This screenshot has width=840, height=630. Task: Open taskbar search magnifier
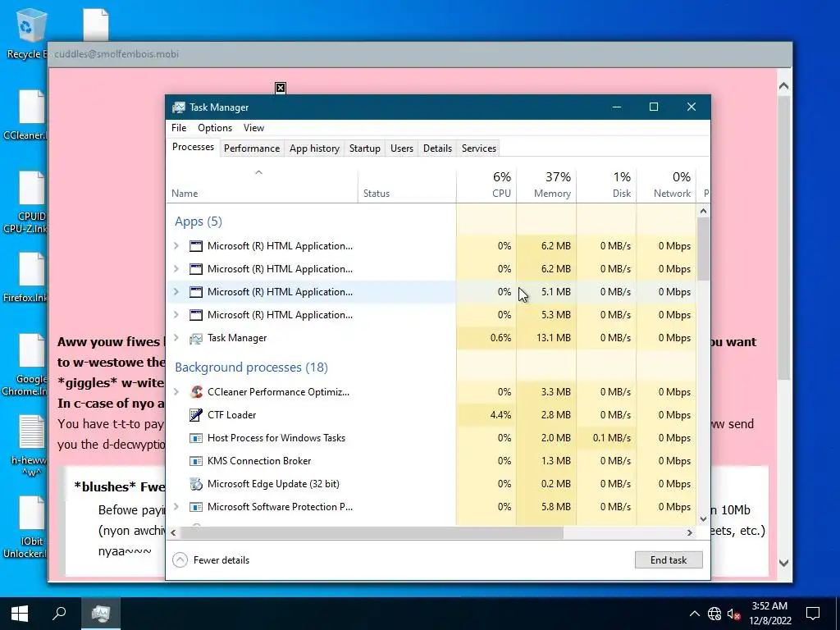pyautogui.click(x=59, y=614)
